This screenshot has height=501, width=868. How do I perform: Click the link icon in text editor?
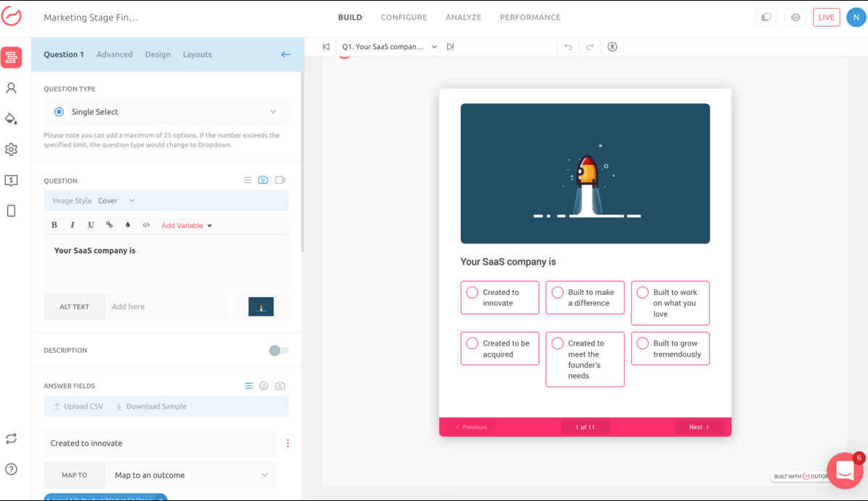click(x=109, y=225)
